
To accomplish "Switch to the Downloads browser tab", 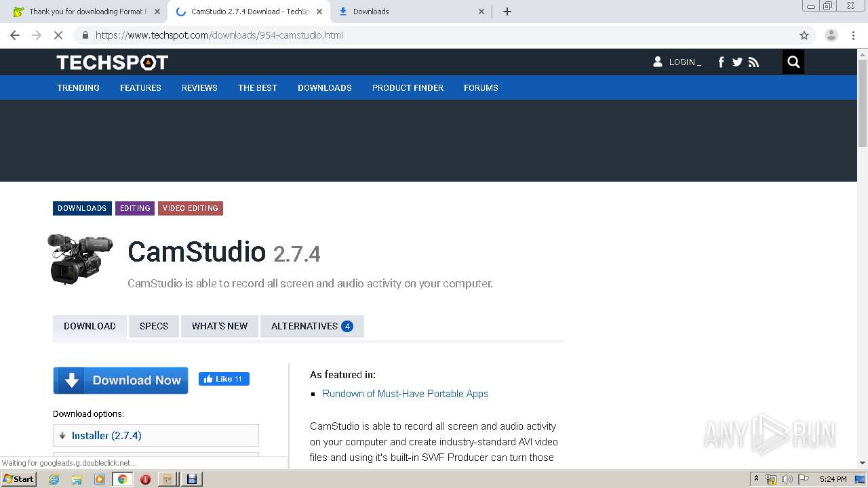I will point(411,12).
